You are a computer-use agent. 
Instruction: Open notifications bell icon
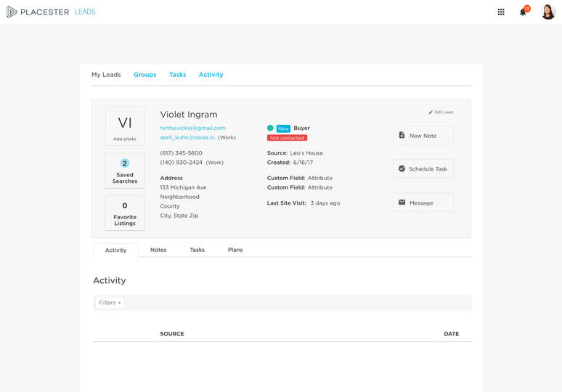pyautogui.click(x=522, y=12)
